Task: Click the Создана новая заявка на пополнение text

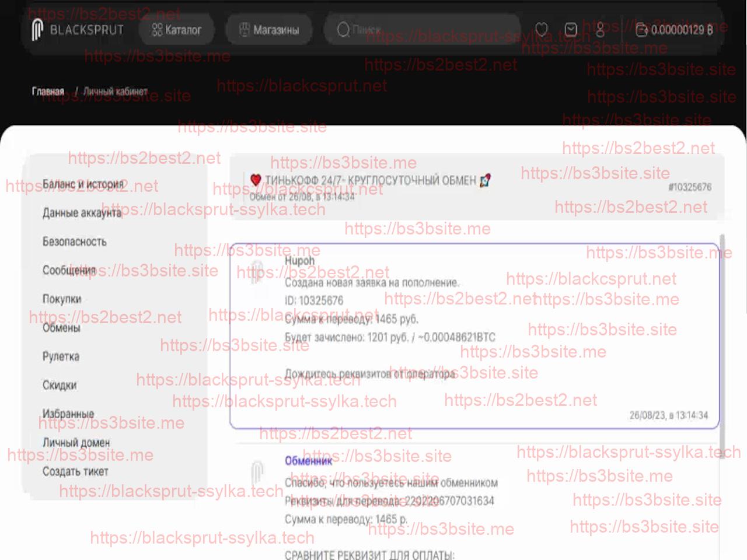Action: pos(372,283)
